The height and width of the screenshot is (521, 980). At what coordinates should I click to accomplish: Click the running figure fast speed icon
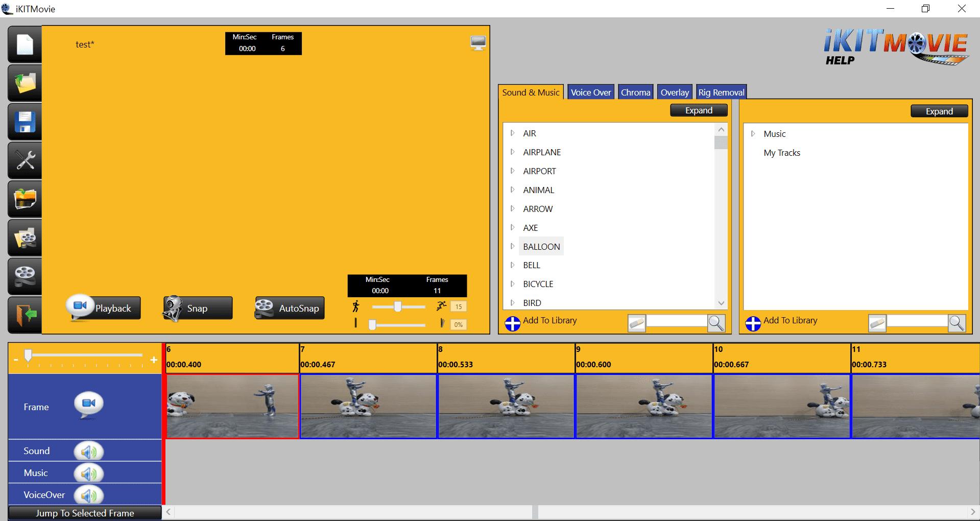click(441, 306)
